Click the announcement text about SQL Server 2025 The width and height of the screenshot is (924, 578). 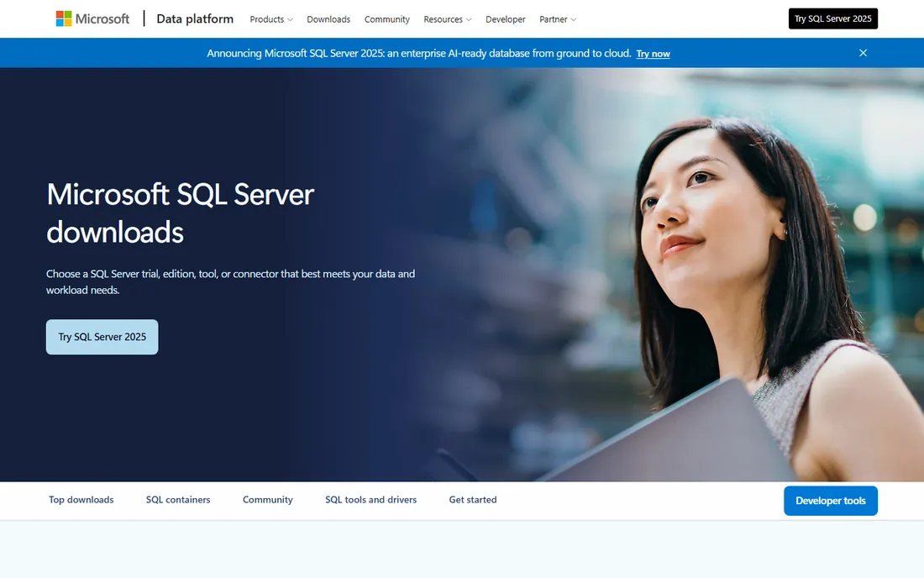pos(418,54)
